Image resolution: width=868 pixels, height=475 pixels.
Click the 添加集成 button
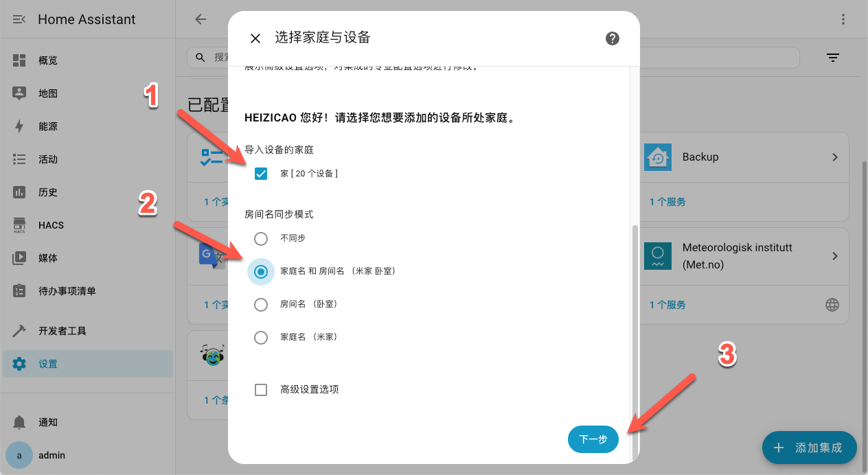(809, 448)
